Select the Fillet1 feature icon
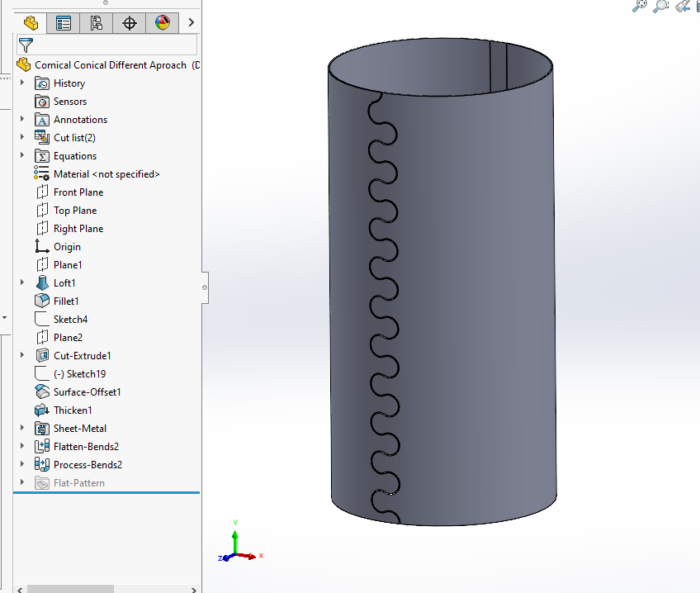700x593 pixels. pyautogui.click(x=42, y=301)
